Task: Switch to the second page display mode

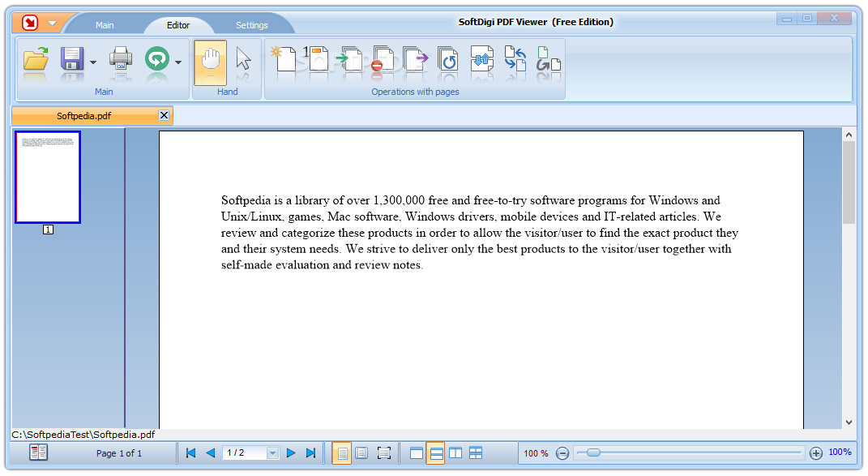Action: pos(361,453)
